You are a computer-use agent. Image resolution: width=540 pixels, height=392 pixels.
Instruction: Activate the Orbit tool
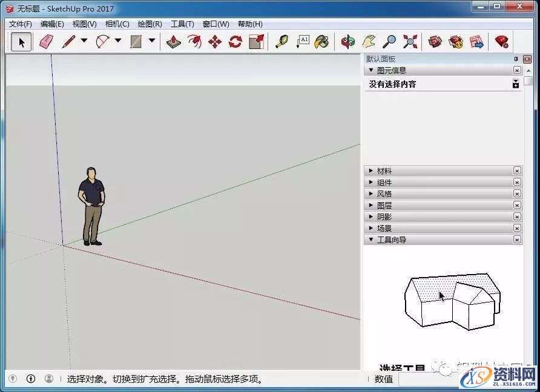click(347, 41)
